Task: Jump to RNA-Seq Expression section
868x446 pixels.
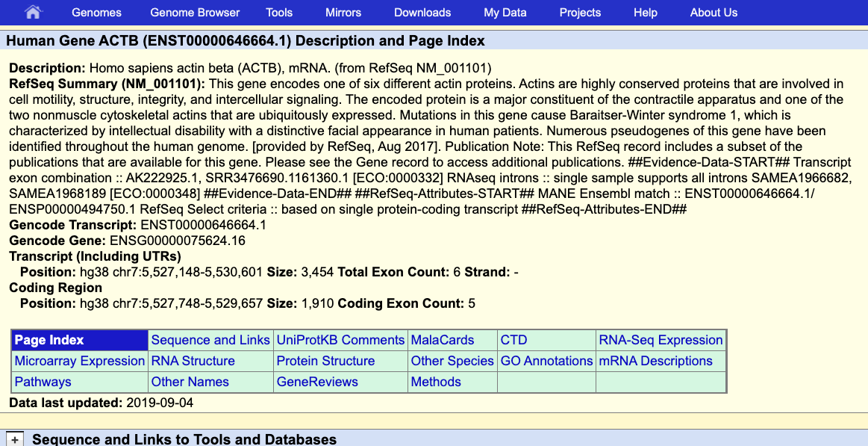Action: click(x=661, y=340)
